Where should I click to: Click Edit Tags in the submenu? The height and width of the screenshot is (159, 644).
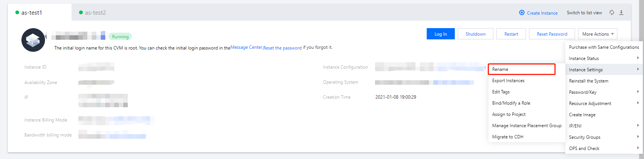coord(501,92)
